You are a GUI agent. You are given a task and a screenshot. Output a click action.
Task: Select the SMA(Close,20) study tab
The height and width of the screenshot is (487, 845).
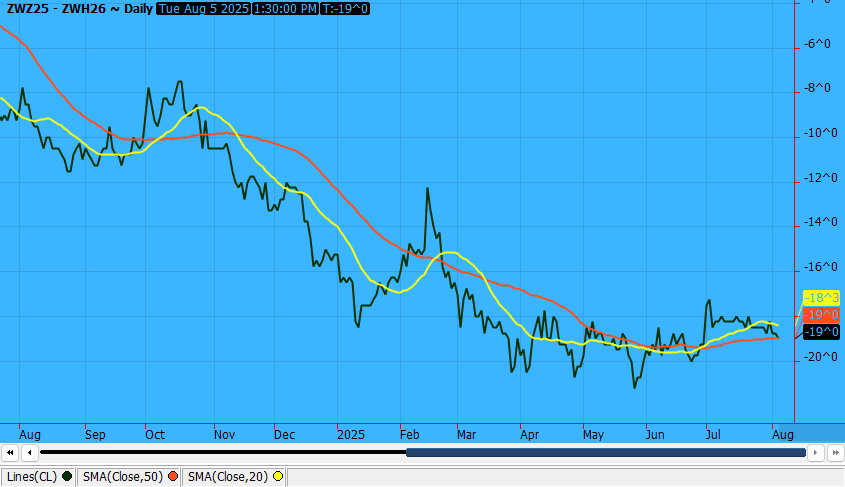(228, 477)
